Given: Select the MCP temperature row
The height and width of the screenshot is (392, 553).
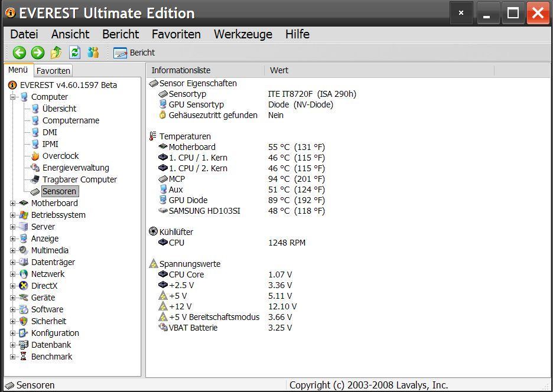Looking at the screenshot, I should pos(242,179).
